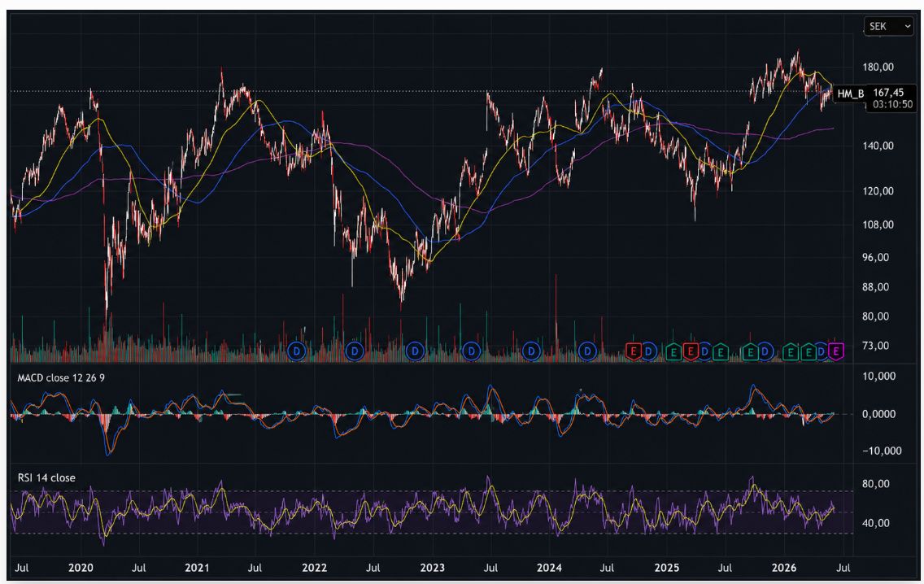
Task: Click the HM_B symbol price label
Action: pyautogui.click(x=850, y=93)
